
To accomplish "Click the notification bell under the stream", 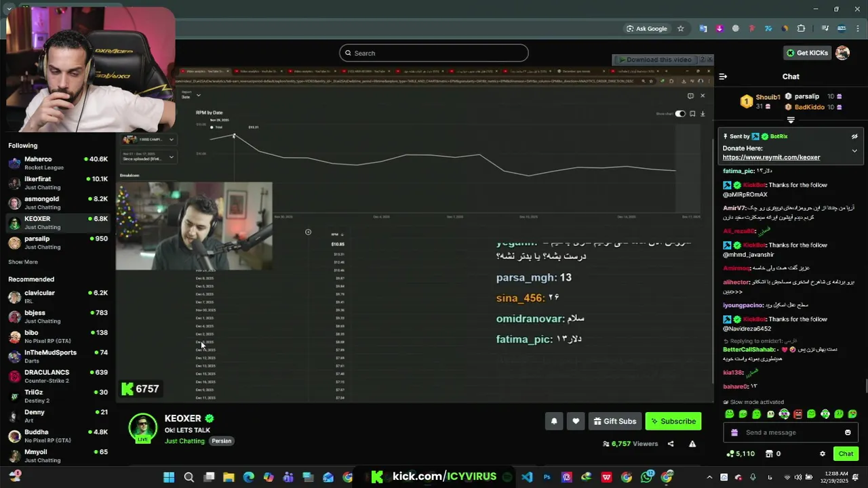I will pyautogui.click(x=554, y=421).
